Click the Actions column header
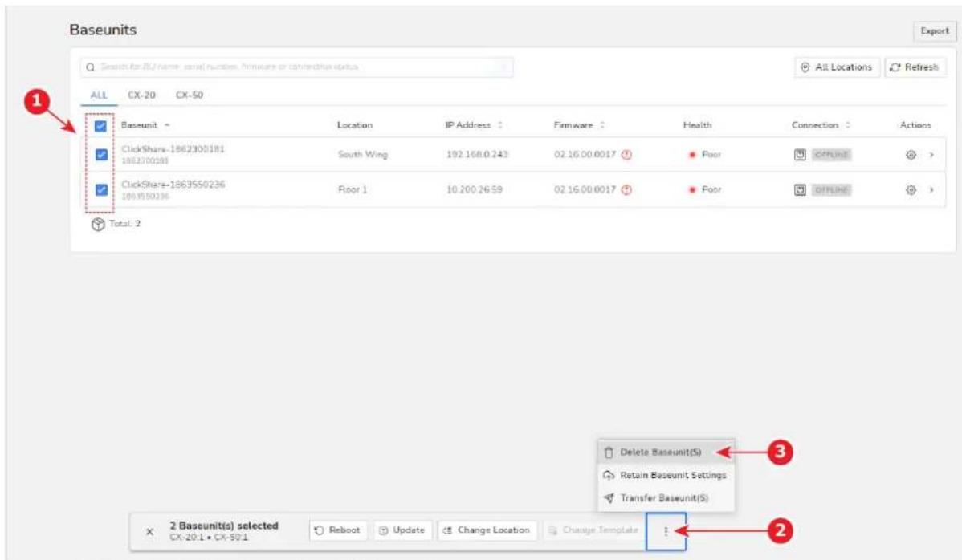The height and width of the screenshot is (560, 962). coord(915,125)
